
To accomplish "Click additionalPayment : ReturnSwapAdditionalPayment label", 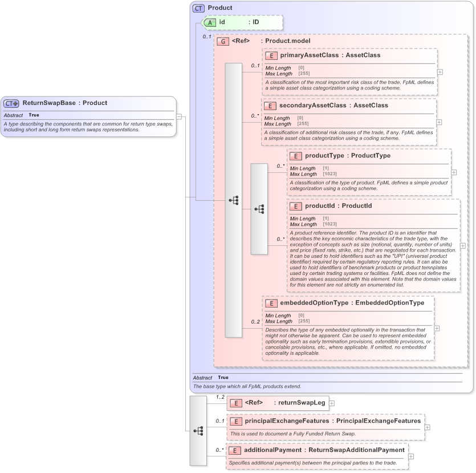I will 324,450.
